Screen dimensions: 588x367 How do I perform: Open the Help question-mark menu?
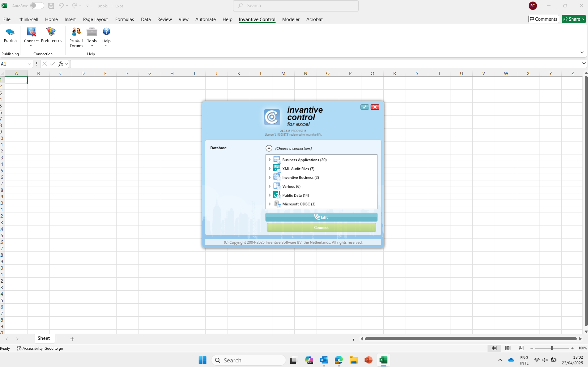pyautogui.click(x=106, y=37)
